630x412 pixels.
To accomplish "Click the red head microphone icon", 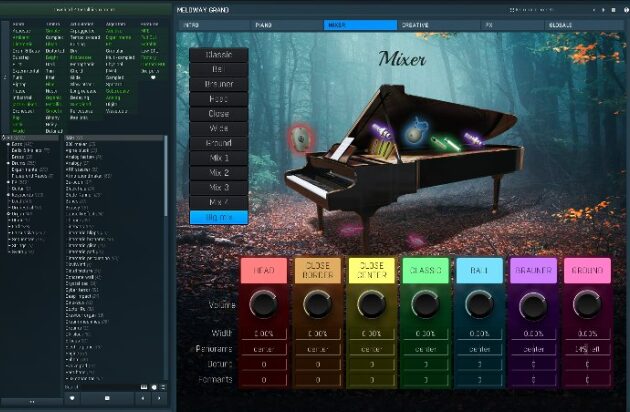I will [300, 136].
